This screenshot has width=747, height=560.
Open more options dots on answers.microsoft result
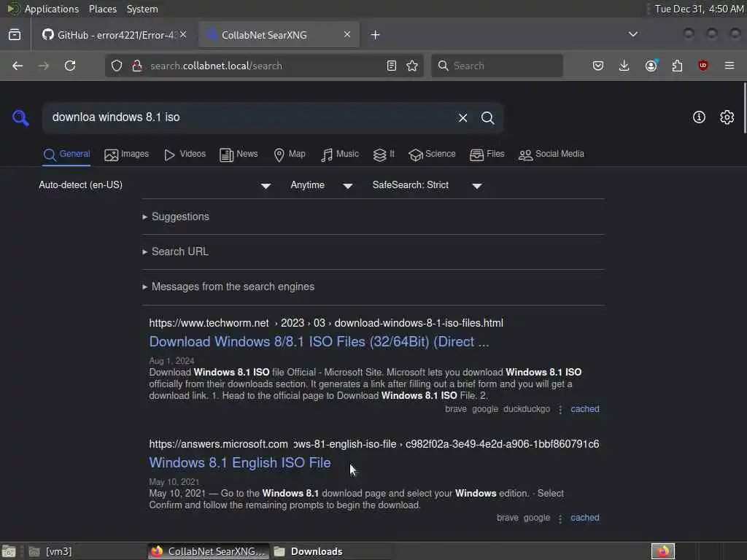[560, 518]
